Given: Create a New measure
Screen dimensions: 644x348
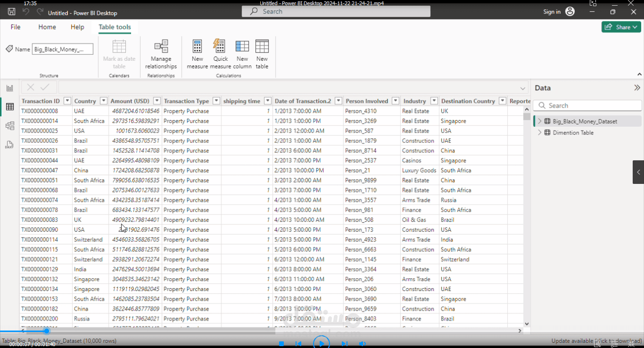Looking at the screenshot, I should point(198,54).
